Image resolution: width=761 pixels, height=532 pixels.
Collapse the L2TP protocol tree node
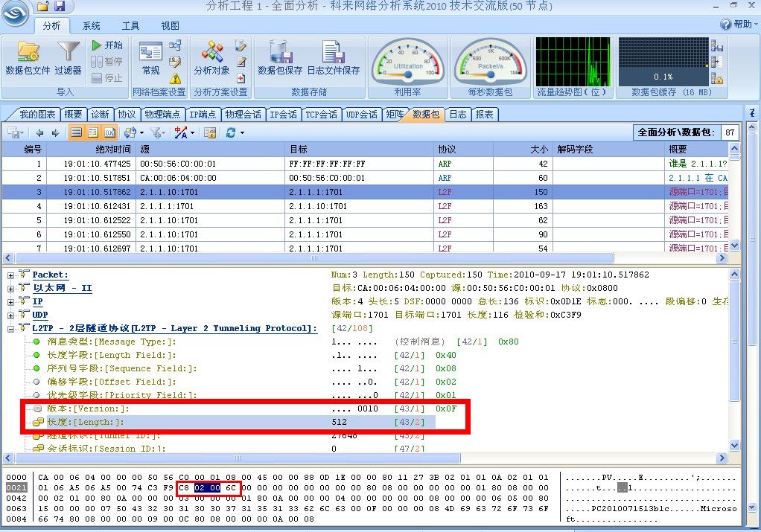click(x=10, y=329)
